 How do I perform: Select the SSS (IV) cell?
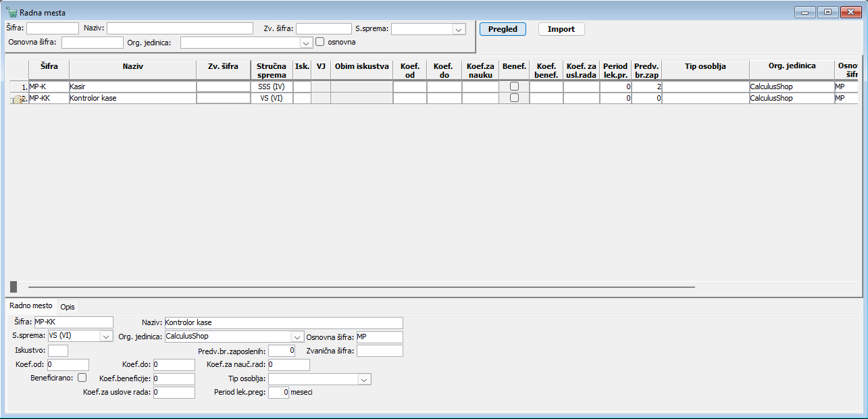[x=272, y=87]
